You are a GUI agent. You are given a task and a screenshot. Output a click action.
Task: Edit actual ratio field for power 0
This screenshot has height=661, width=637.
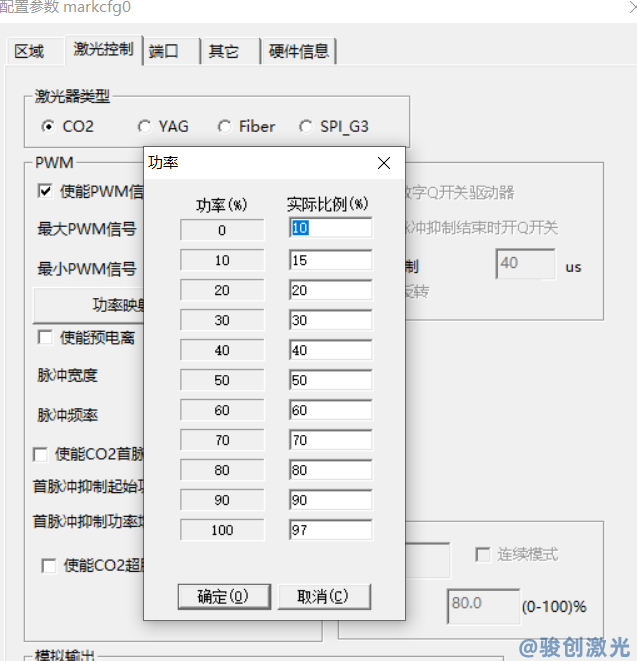pyautogui.click(x=331, y=228)
